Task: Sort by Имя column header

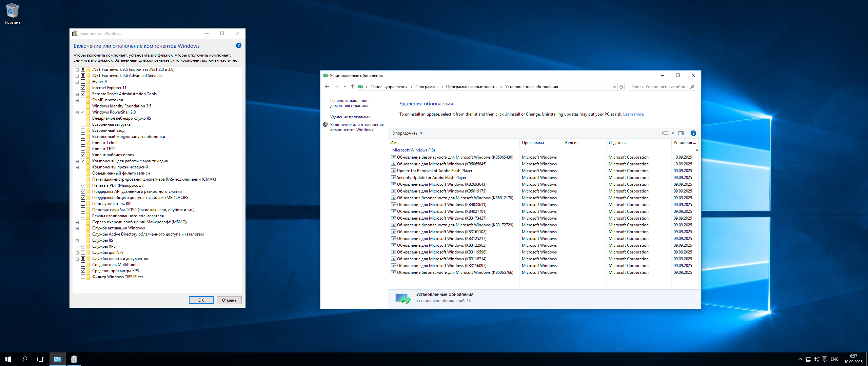Action: 454,143
